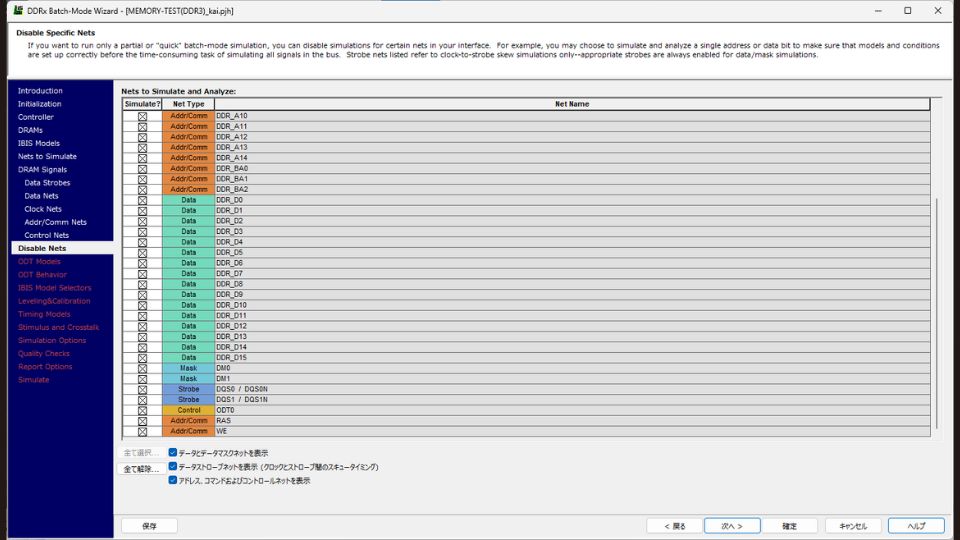
Task: Toggle Simulate checkbox for DDR_A10
Action: coord(142,116)
